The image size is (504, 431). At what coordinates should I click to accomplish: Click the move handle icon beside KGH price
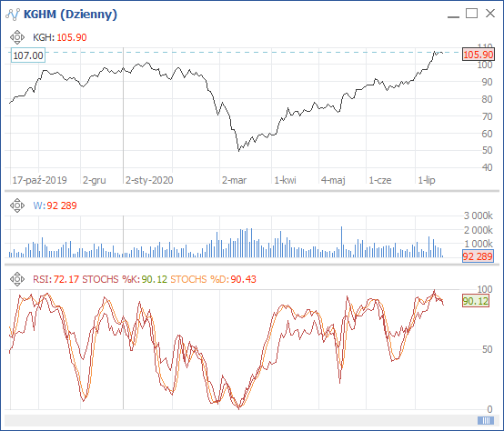[x=17, y=37]
